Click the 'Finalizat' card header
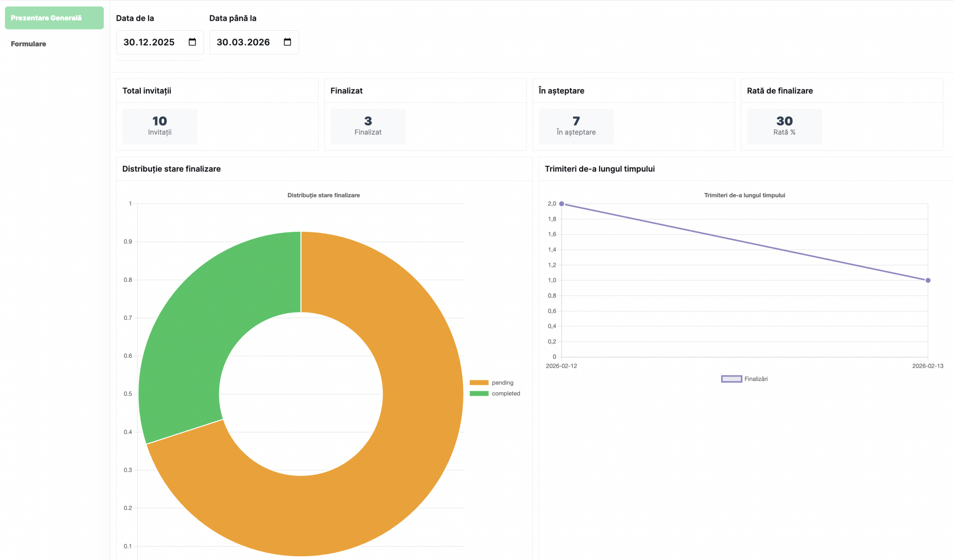The height and width of the screenshot is (560, 954). point(347,91)
